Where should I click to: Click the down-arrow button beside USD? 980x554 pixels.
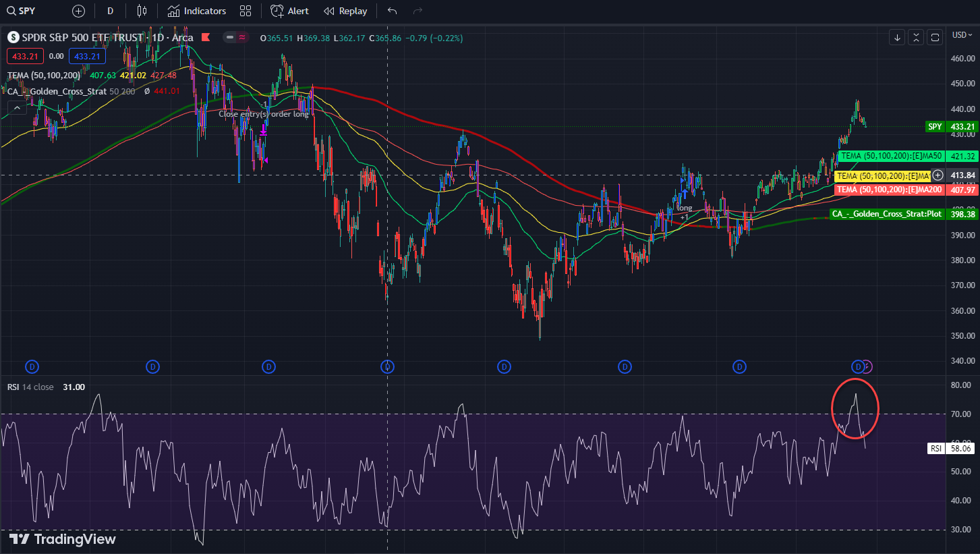point(897,37)
